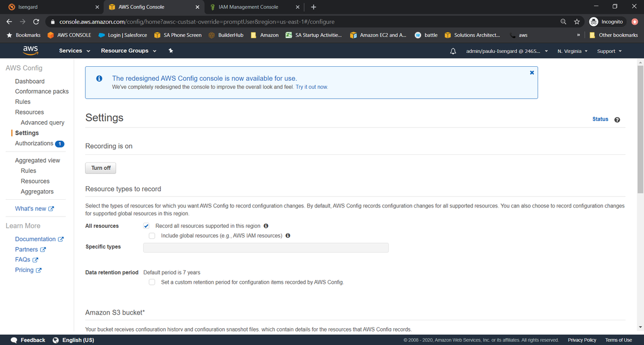
Task: Open the Documentation link
Action: click(x=39, y=239)
